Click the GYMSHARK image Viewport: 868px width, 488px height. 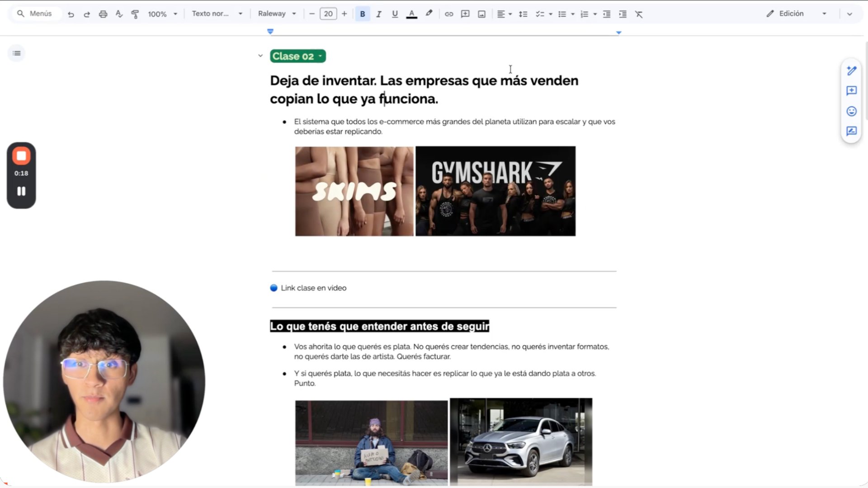[495, 191]
